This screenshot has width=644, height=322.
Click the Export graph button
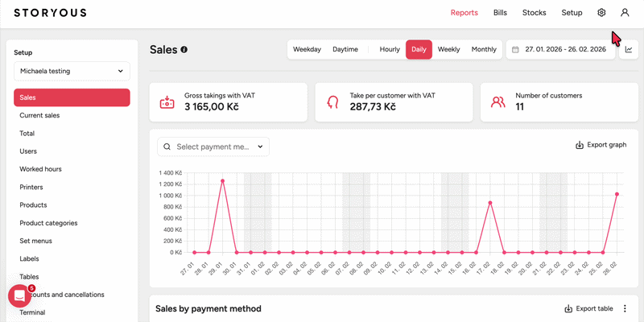click(601, 145)
